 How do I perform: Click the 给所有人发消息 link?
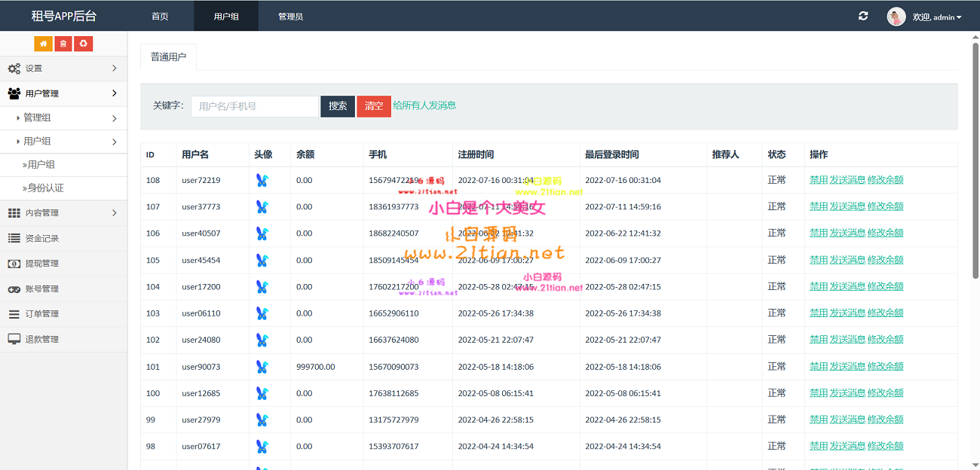point(424,105)
